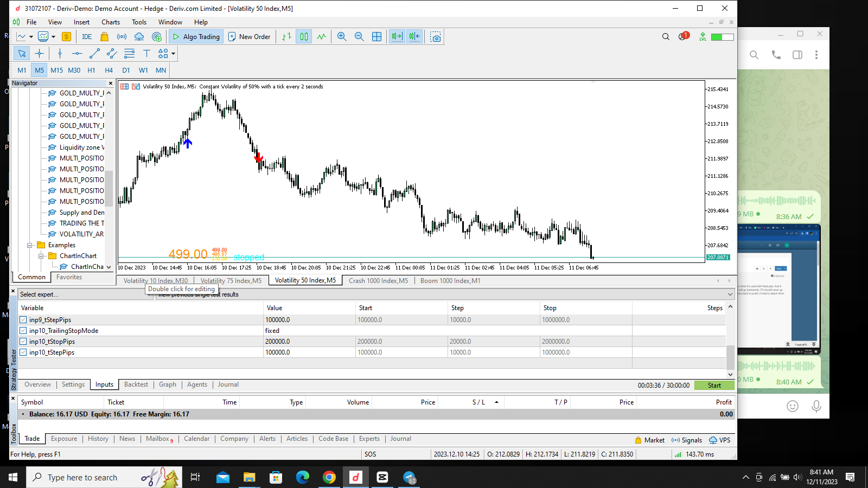Switch Navigator to Favorites tab
This screenshot has height=488, width=868.
(69, 277)
